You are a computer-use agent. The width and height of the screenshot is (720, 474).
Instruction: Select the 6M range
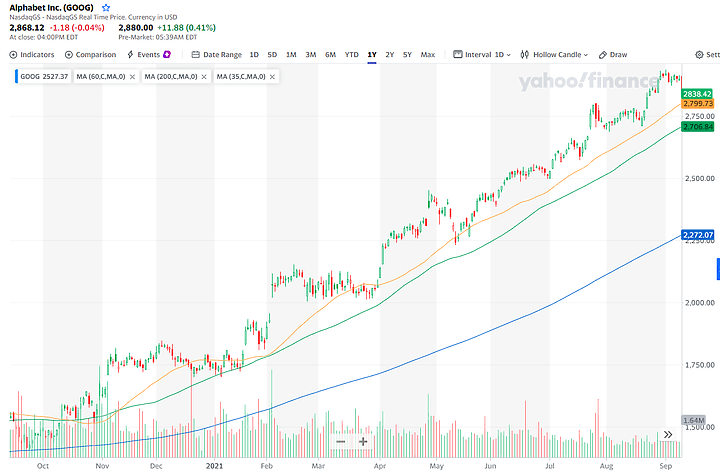click(331, 55)
